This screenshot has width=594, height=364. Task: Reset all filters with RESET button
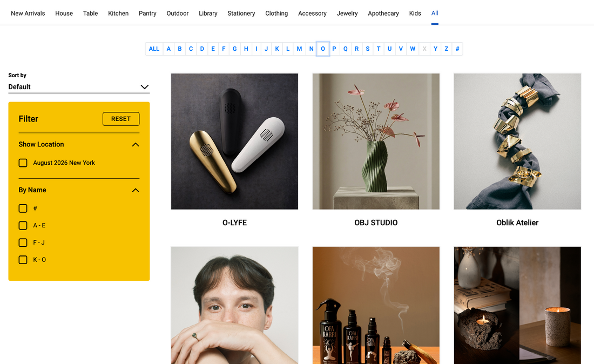pyautogui.click(x=121, y=119)
